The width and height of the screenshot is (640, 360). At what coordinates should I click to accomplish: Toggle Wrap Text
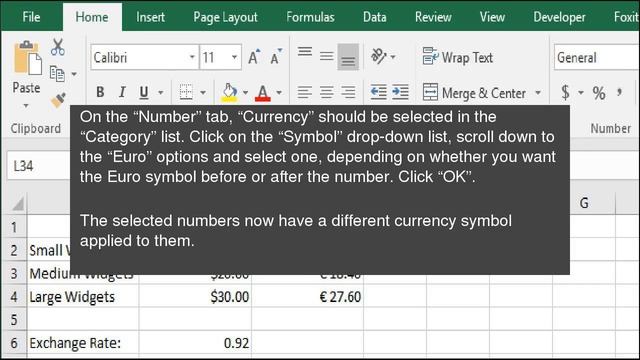click(x=458, y=58)
